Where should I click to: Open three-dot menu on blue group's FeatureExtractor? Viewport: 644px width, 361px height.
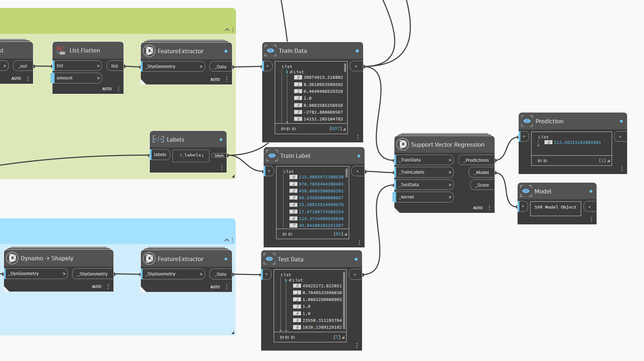pyautogui.click(x=227, y=287)
